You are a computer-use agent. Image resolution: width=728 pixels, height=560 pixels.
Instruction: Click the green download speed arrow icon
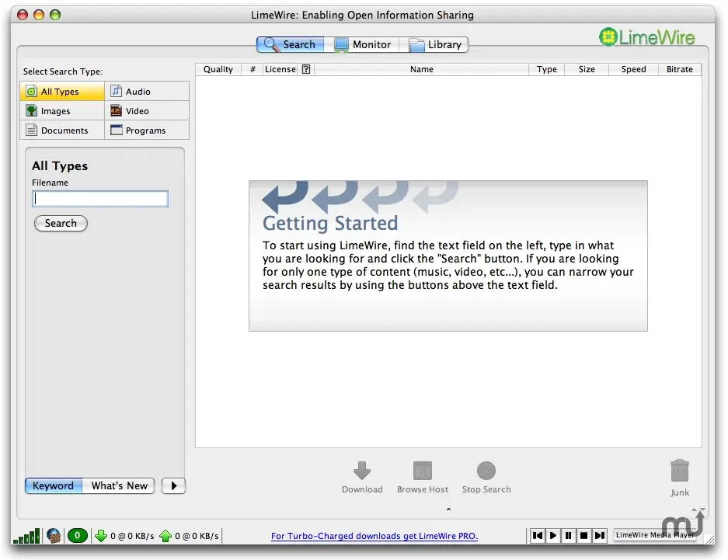(101, 536)
